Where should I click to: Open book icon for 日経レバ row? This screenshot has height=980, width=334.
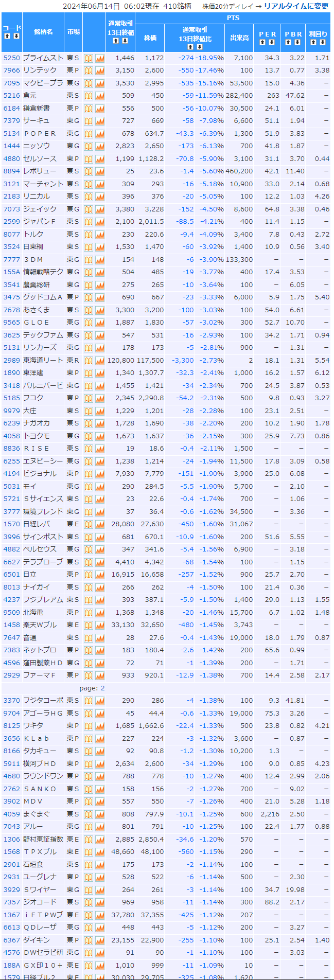89,524
